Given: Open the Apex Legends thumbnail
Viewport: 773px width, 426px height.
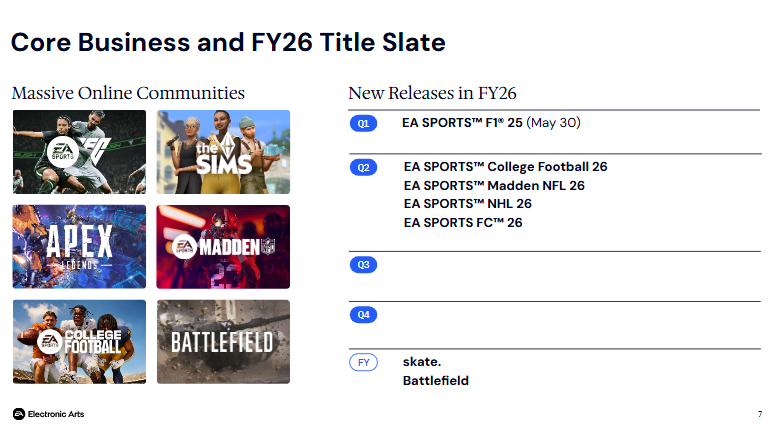Looking at the screenshot, I should click(79, 247).
